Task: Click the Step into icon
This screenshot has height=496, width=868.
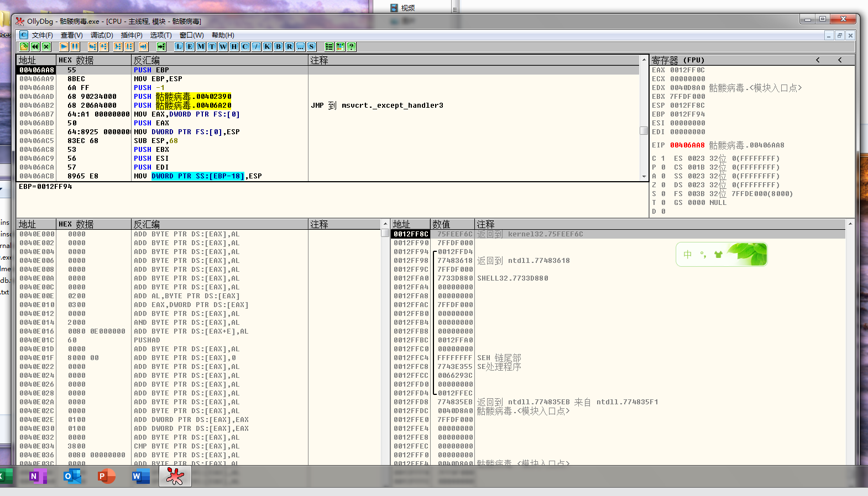Action: [92, 47]
